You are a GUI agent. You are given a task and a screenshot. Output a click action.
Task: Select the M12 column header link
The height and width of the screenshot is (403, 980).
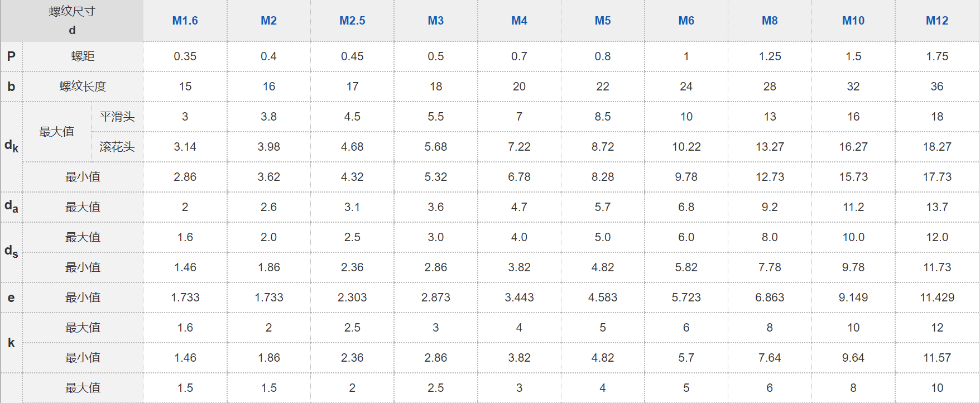point(937,21)
